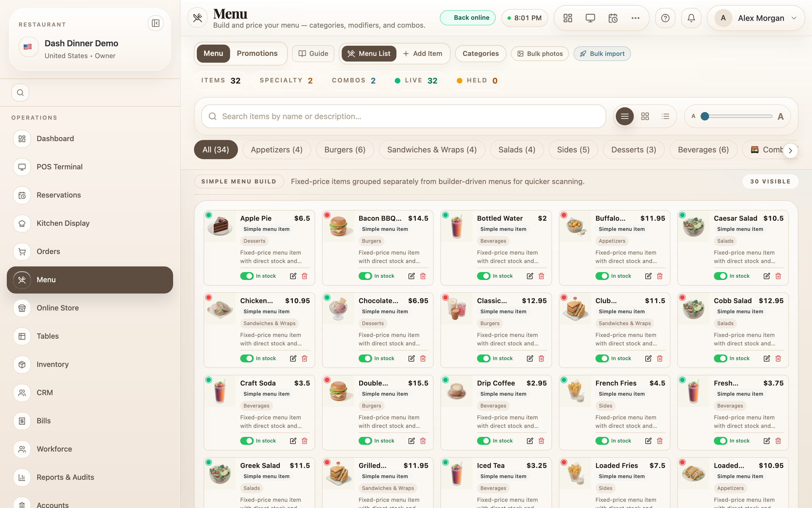
Task: Delete the Drip Coffee item
Action: [541, 441]
